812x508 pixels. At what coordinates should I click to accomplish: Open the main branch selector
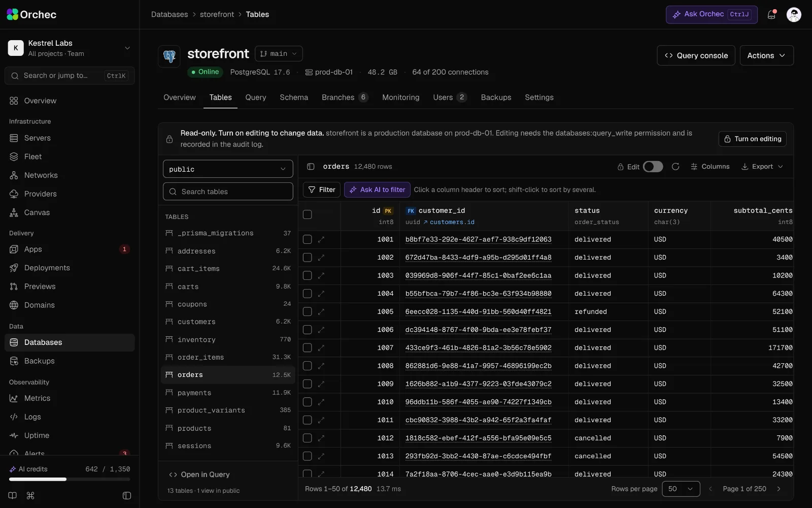click(279, 54)
